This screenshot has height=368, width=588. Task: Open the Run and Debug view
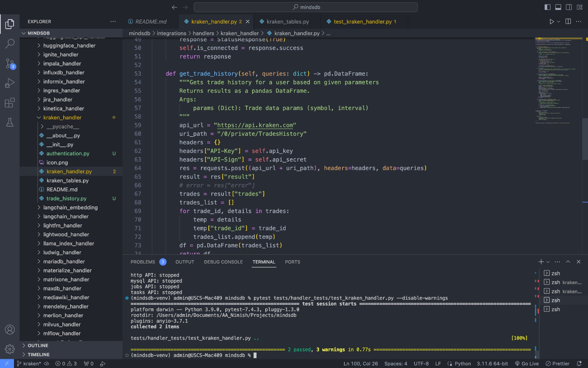pos(10,83)
